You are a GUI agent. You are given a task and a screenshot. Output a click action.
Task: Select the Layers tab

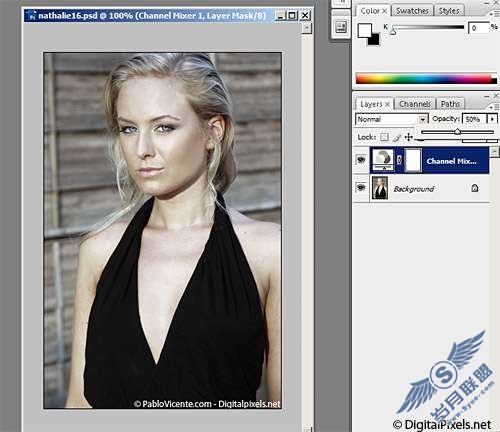tap(371, 104)
